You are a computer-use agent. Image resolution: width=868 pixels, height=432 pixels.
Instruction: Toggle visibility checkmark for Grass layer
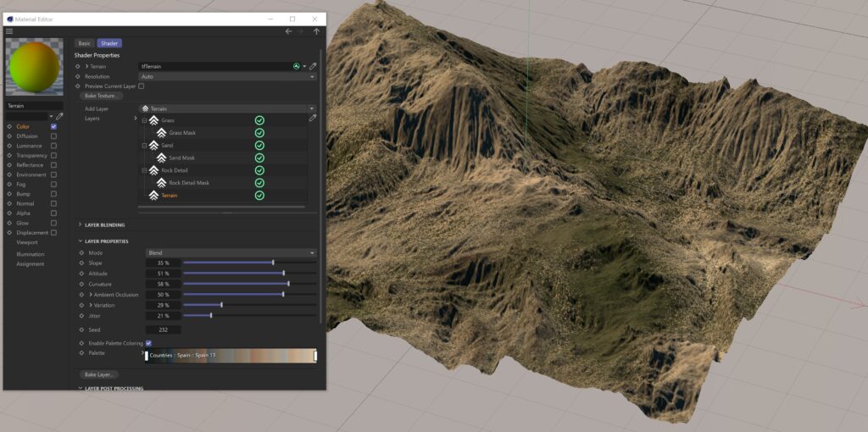[259, 120]
